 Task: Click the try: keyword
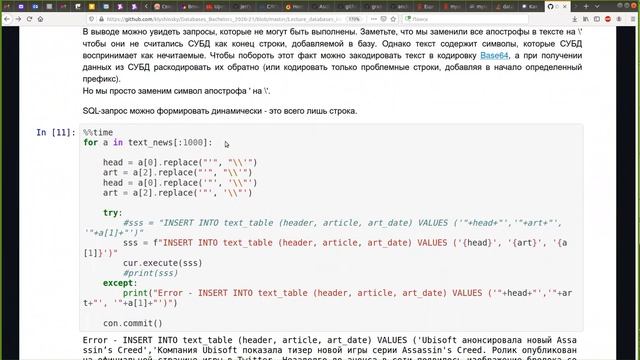(113, 213)
